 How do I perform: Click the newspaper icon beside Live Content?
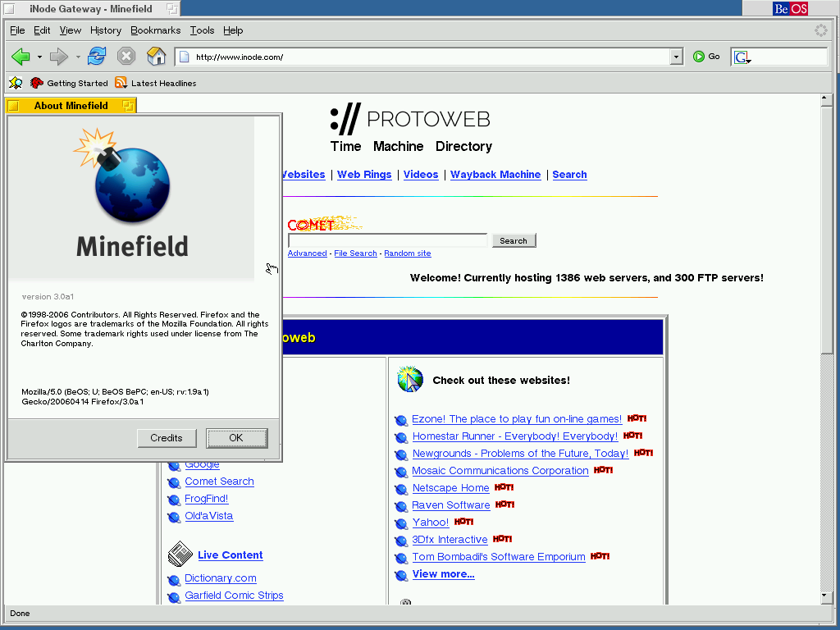pyautogui.click(x=180, y=554)
